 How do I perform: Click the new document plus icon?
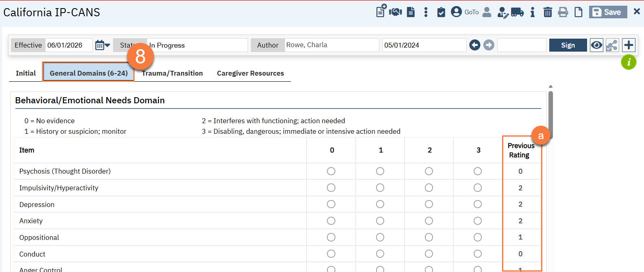pyautogui.click(x=381, y=11)
